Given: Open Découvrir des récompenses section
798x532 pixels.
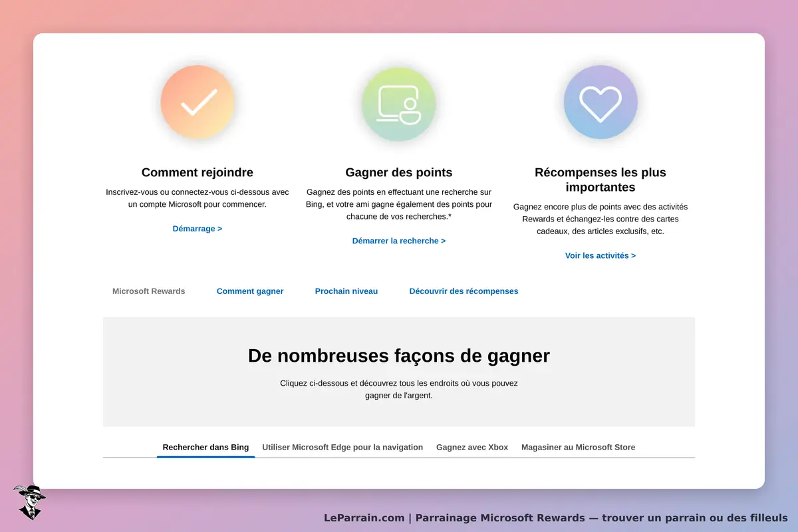Looking at the screenshot, I should click(x=464, y=291).
